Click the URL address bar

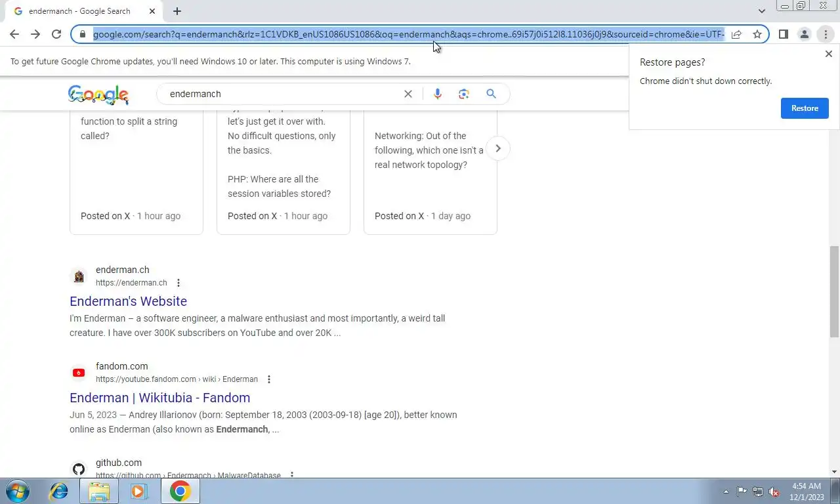click(408, 34)
